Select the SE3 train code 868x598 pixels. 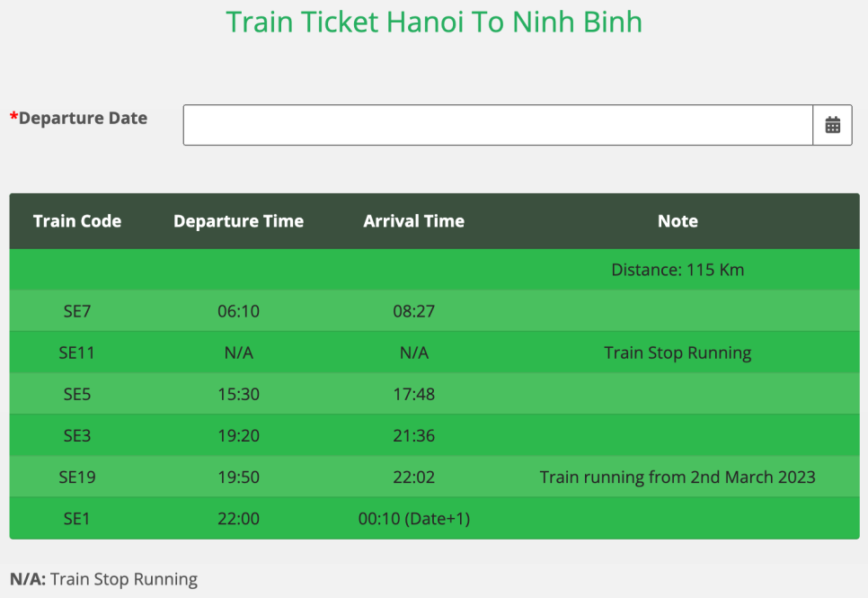click(x=77, y=435)
